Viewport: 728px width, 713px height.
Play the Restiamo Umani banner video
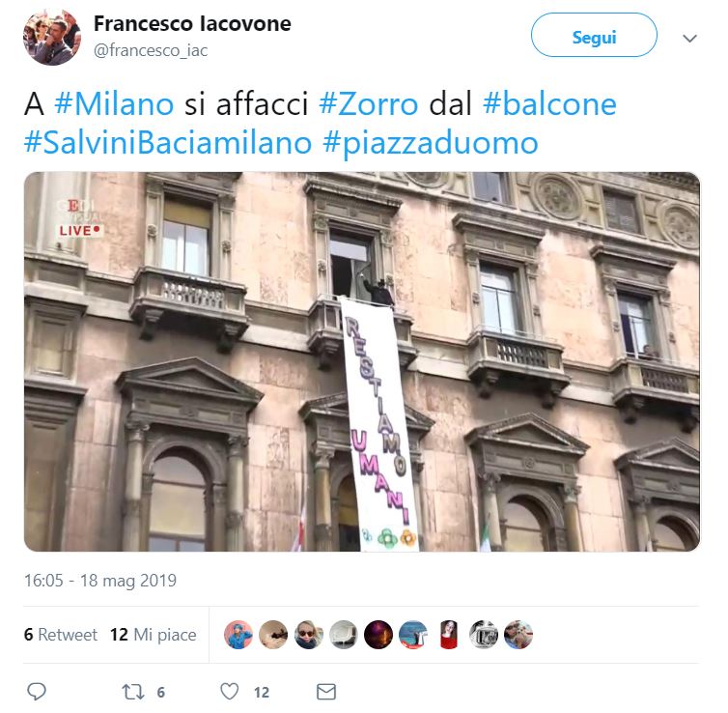click(x=362, y=362)
